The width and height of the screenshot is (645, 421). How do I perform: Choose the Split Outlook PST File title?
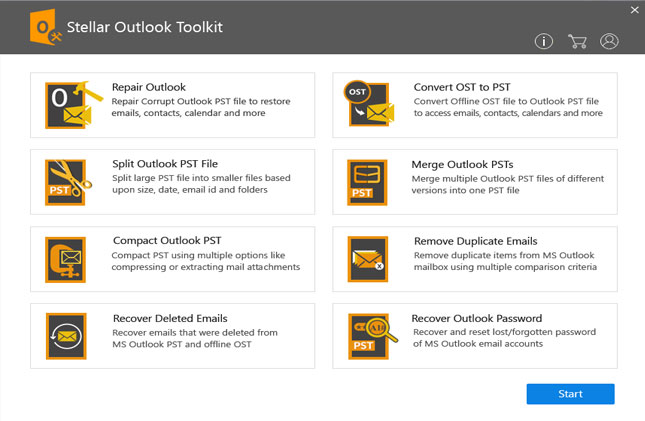tap(165, 164)
